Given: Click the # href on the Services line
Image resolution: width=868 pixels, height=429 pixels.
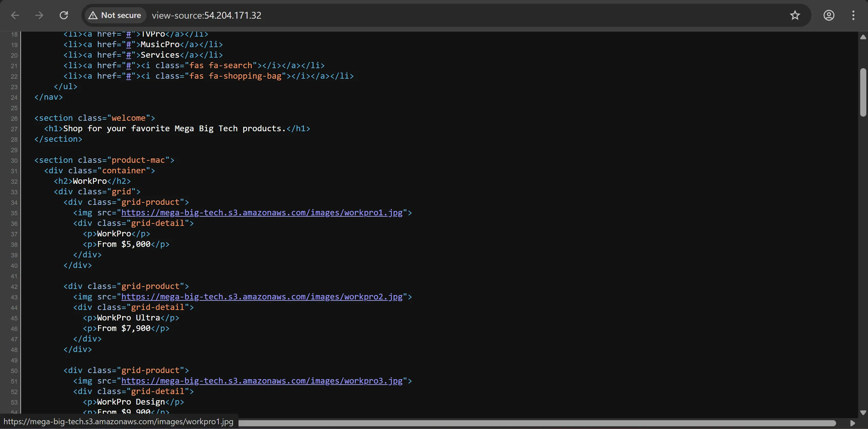Looking at the screenshot, I should click(x=129, y=55).
